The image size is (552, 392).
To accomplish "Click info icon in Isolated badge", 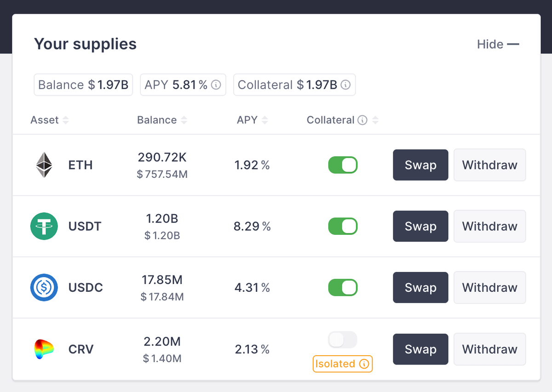I will (x=364, y=364).
